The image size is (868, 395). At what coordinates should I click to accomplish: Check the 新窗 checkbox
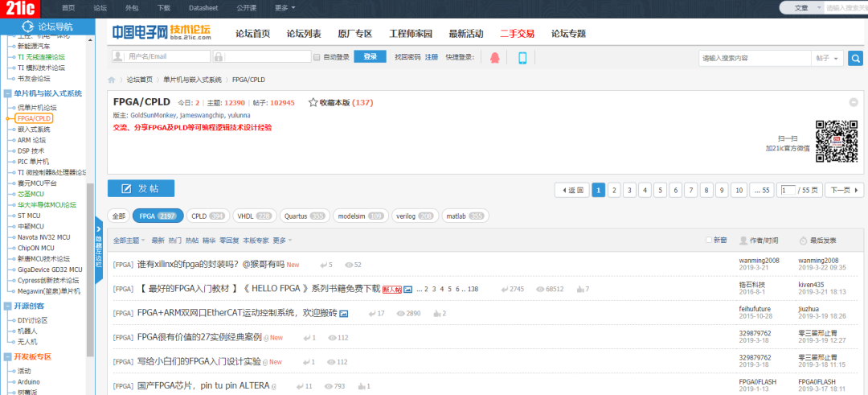(709, 240)
